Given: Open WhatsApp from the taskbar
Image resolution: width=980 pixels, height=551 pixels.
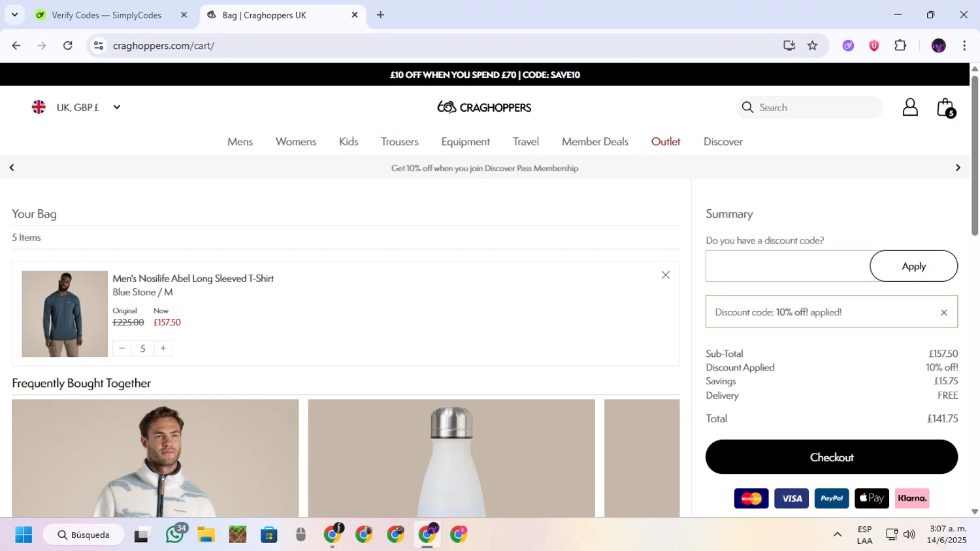Looking at the screenshot, I should (x=174, y=534).
